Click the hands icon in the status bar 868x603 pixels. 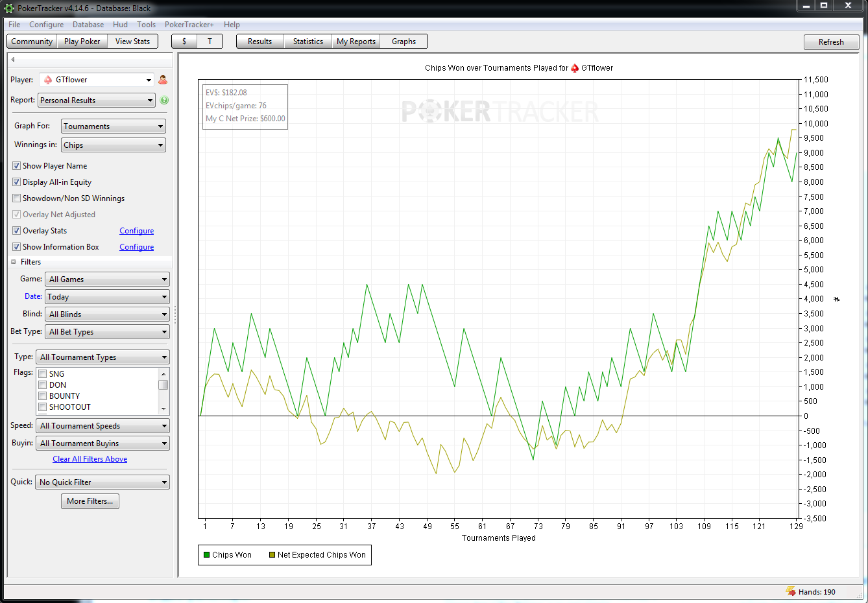point(791,591)
